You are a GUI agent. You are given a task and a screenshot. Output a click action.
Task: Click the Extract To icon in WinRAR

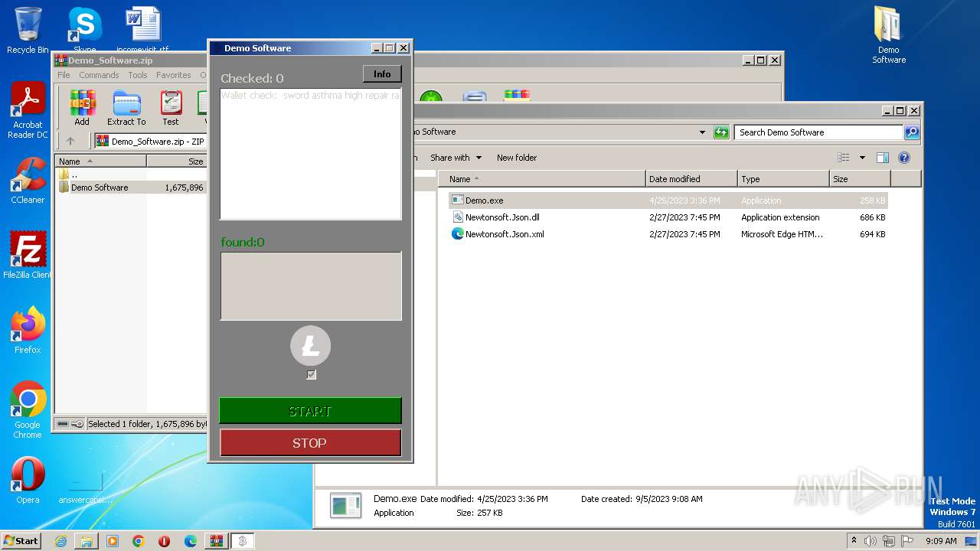(126, 107)
